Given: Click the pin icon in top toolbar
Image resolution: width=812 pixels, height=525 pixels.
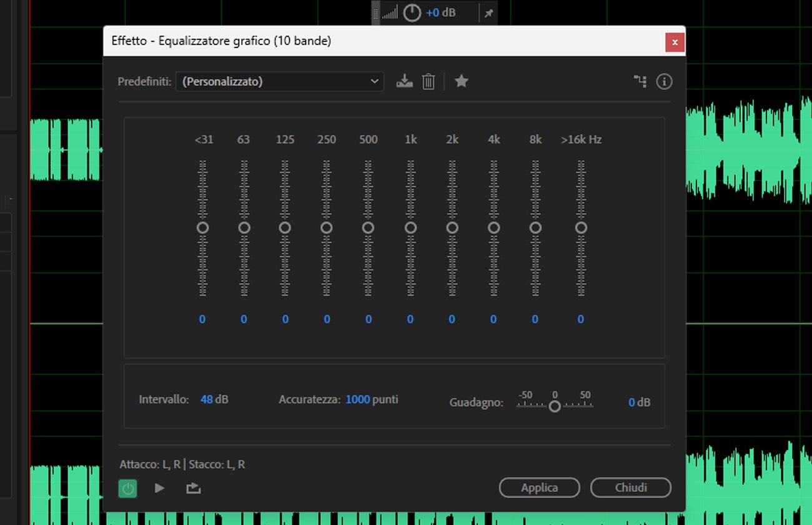Looking at the screenshot, I should coord(488,12).
